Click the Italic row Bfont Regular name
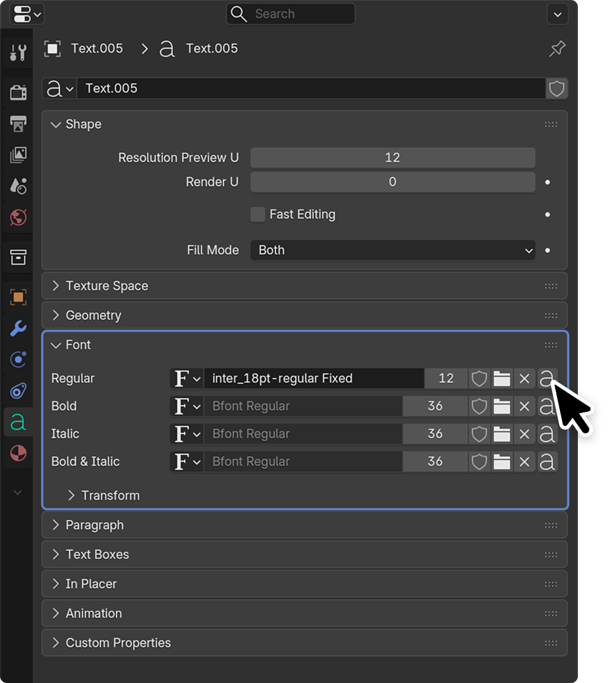This screenshot has width=616, height=683. coord(303,435)
